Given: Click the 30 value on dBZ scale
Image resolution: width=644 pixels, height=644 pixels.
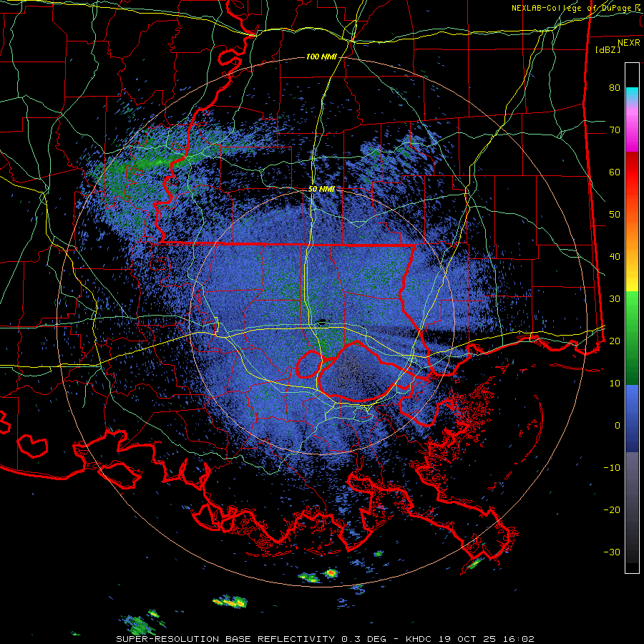Looking at the screenshot, I should point(615,299).
